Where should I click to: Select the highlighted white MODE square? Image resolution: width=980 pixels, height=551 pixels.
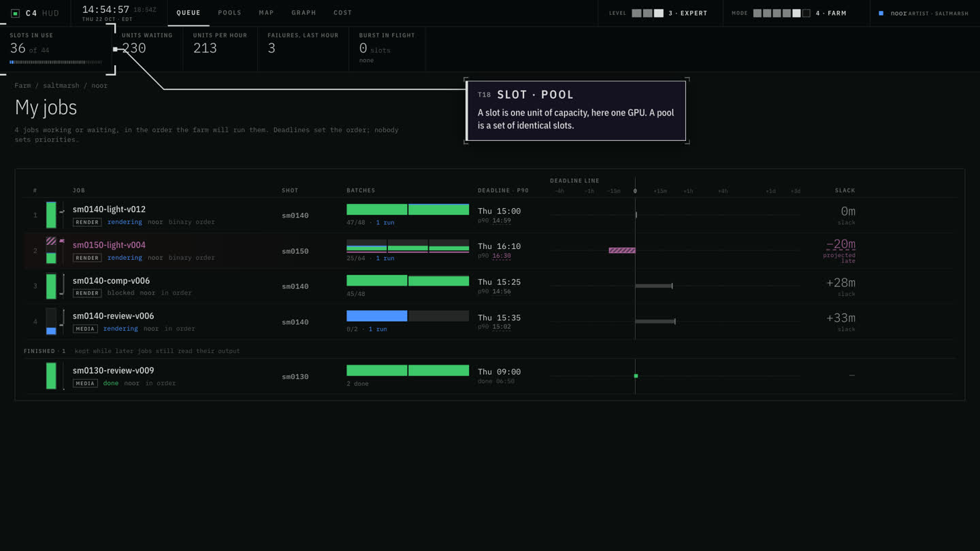(796, 13)
